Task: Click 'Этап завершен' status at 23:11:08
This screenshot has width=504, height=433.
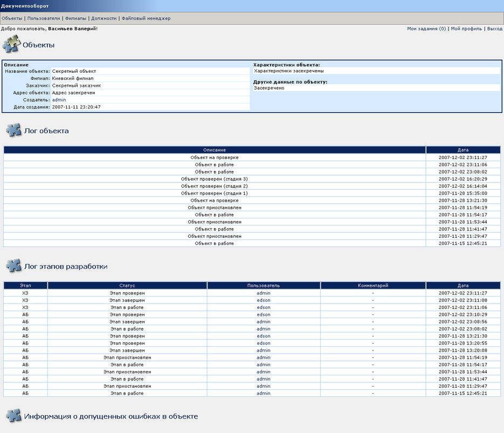Action: point(127,300)
